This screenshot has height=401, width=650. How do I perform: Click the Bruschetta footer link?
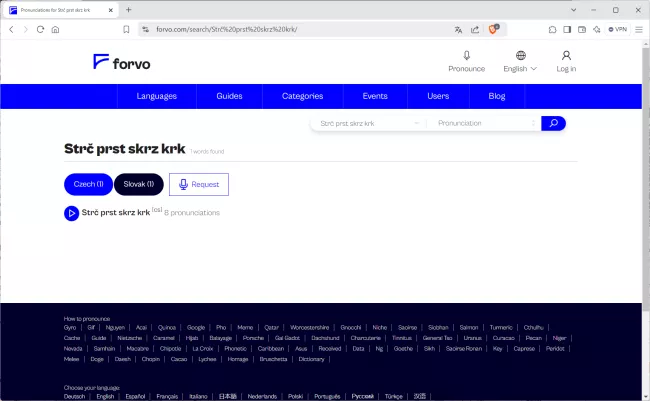point(273,359)
